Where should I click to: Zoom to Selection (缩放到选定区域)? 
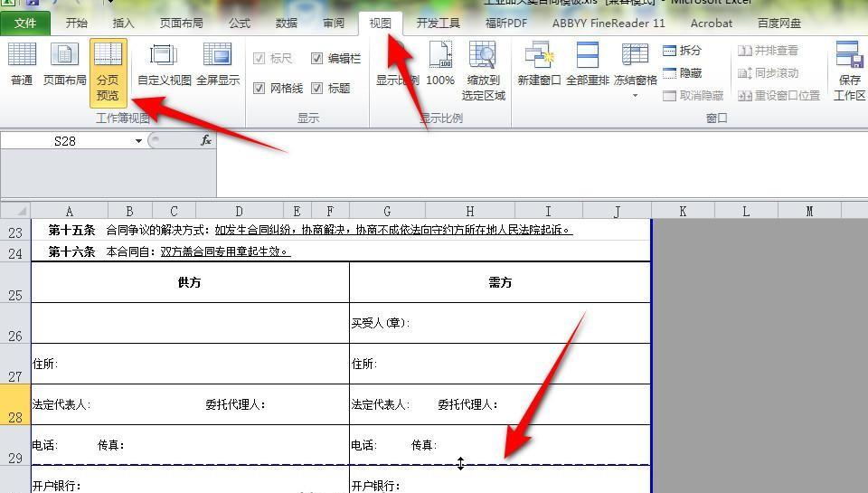tap(483, 71)
